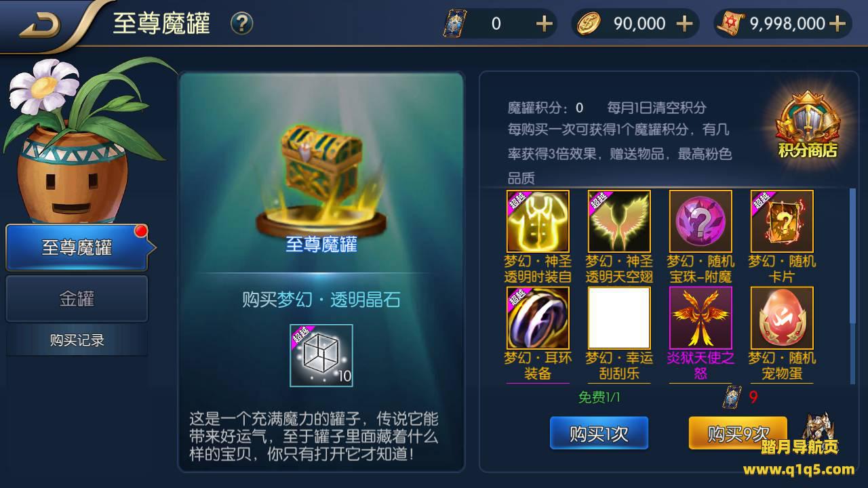Switch to the 至尊魔罐 tab
The width and height of the screenshot is (868, 488).
point(77,247)
